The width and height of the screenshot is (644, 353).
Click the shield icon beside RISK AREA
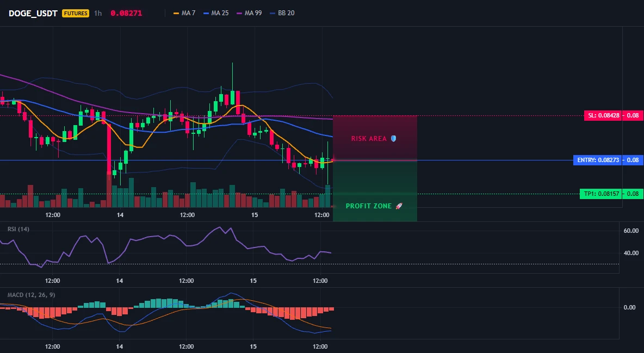click(x=393, y=139)
